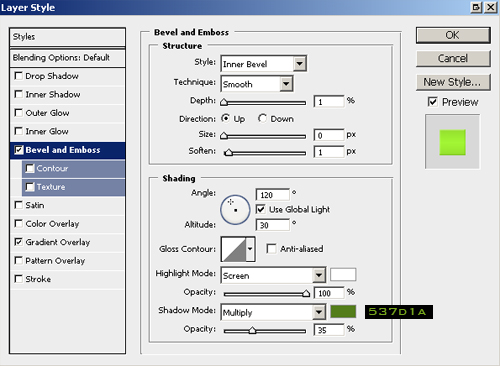Enable the Inner Shadow checkbox
This screenshot has height=366, width=500.
pos(18,94)
